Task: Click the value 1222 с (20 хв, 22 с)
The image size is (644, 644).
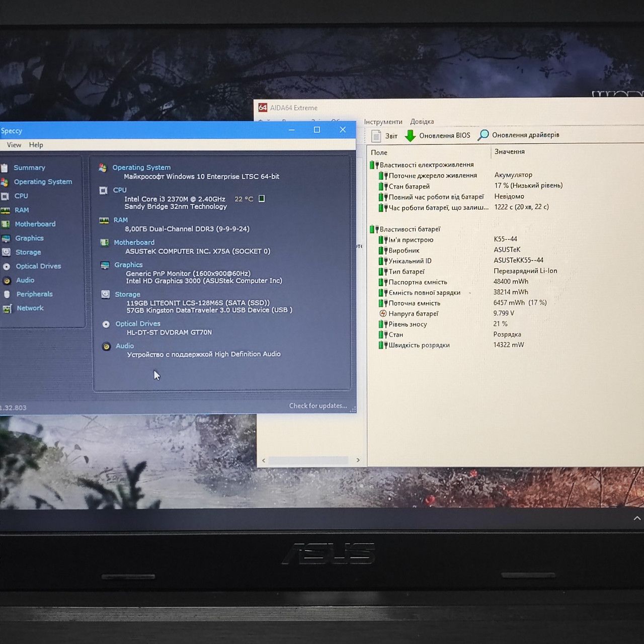Action: tap(521, 207)
